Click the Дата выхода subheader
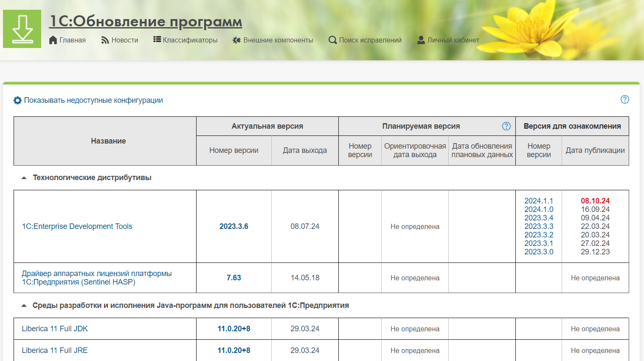Viewport: 644px width, 361px height. tap(305, 150)
